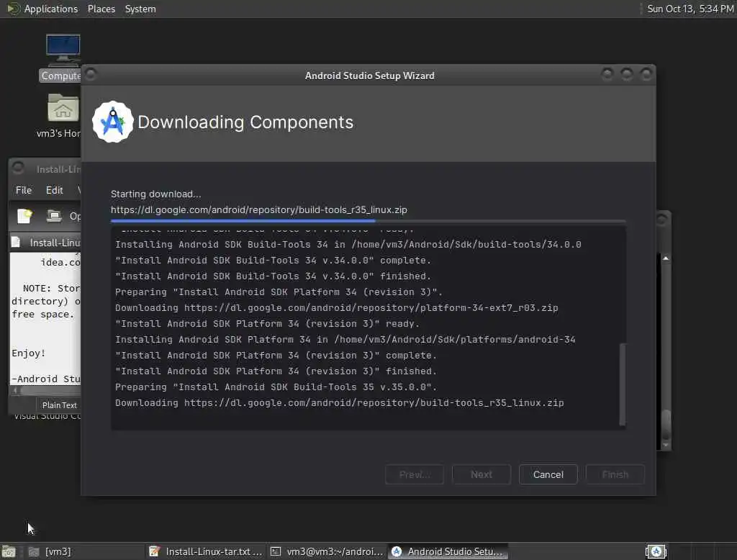This screenshot has height=560, width=737.
Task: Open the File menu in text editor
Action: (x=24, y=190)
